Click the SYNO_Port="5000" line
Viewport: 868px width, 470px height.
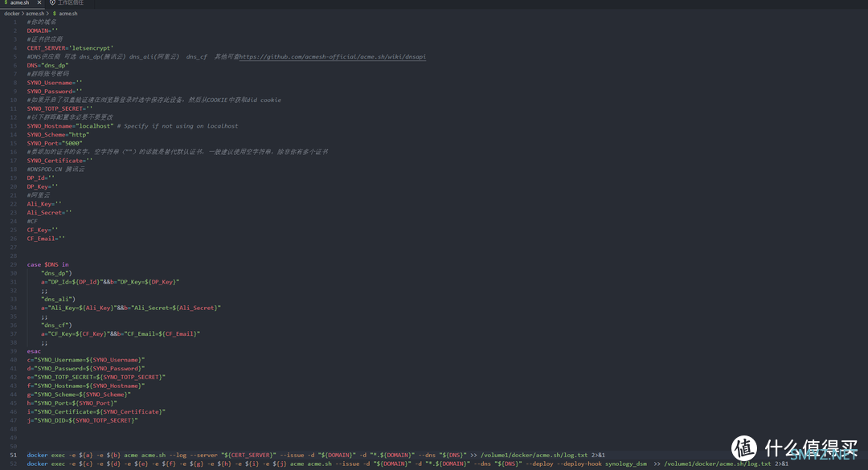click(55, 143)
